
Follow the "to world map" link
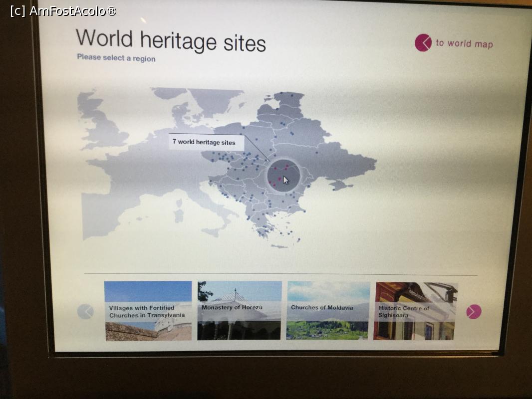pyautogui.click(x=464, y=44)
